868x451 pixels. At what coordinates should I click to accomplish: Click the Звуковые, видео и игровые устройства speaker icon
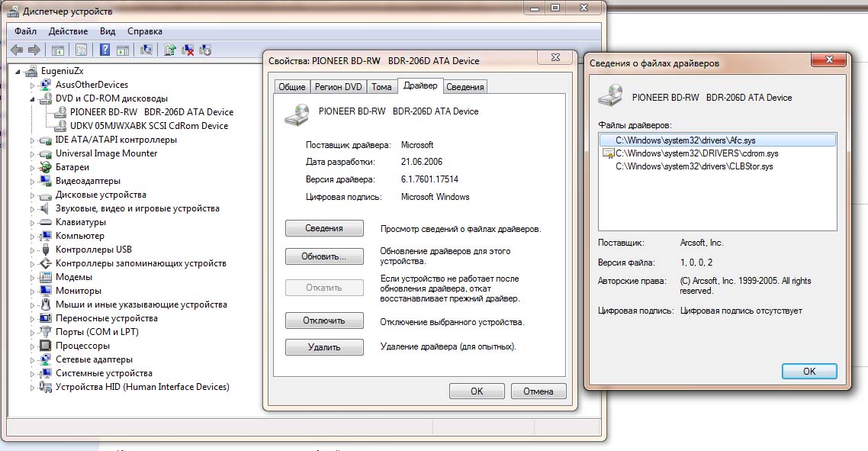point(46,208)
